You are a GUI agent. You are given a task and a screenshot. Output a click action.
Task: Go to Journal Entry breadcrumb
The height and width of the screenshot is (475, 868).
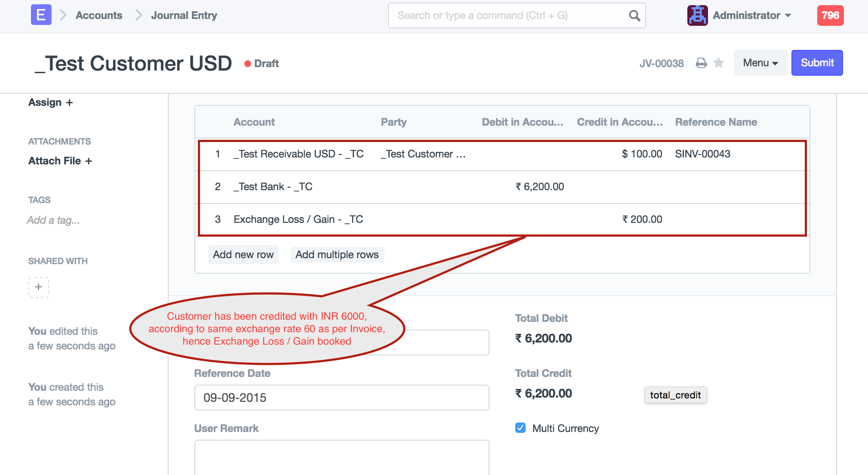pos(184,15)
